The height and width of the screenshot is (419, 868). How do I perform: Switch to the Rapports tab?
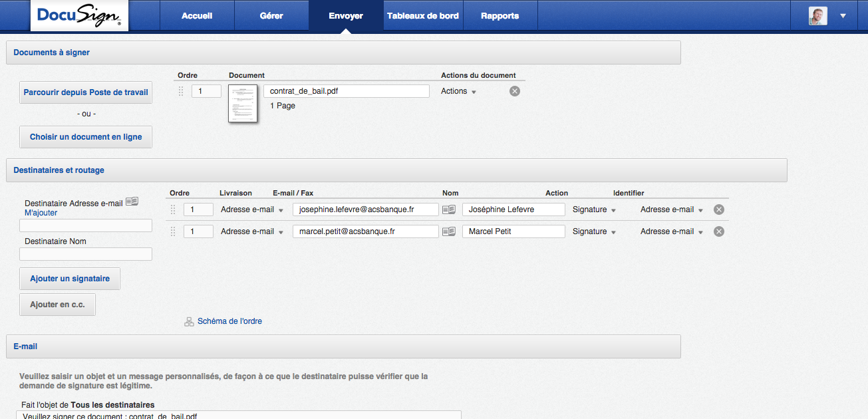point(500,16)
